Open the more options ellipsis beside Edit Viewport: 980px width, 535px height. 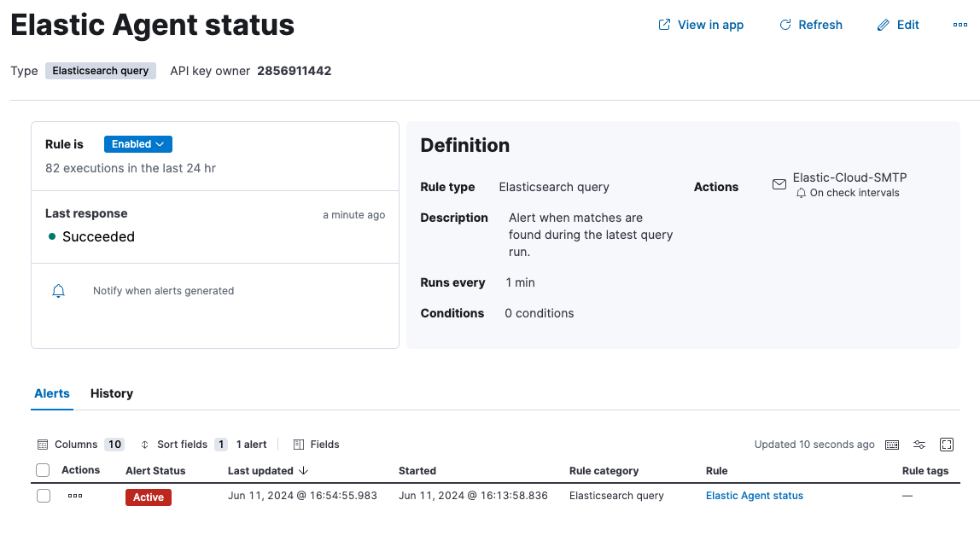[x=960, y=25]
